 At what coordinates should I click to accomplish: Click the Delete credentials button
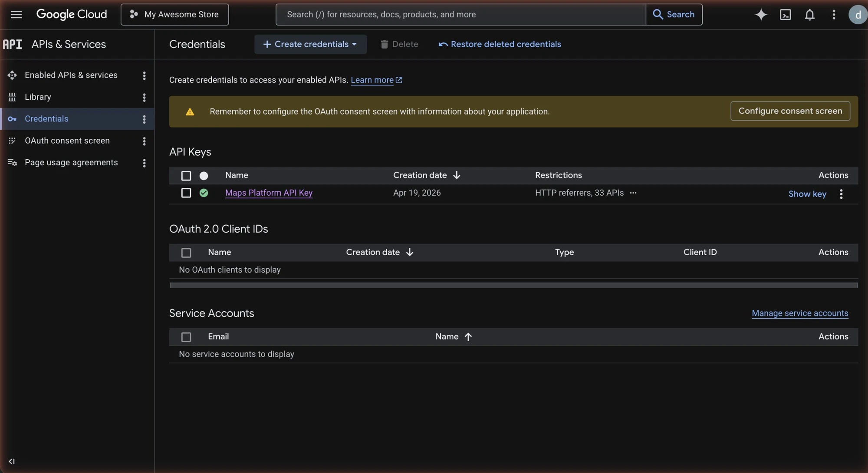399,44
